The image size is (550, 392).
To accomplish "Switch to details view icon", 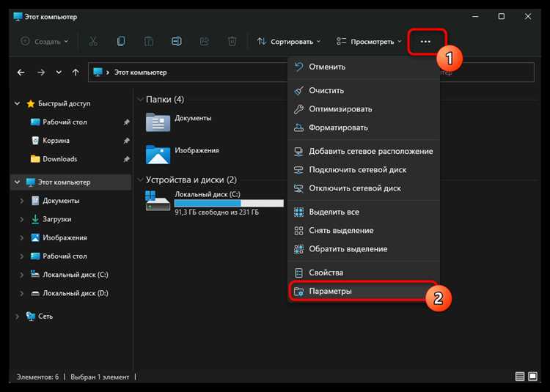I will point(520,377).
